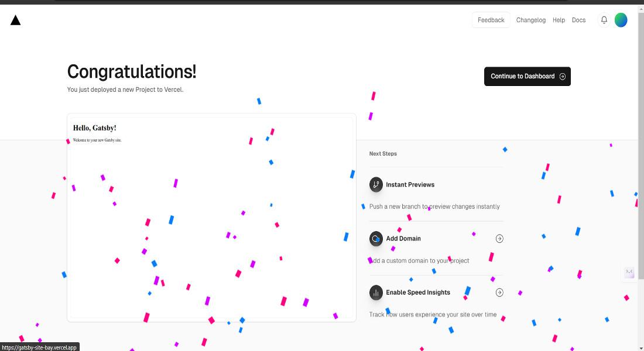Viewport: 644px width, 351px height.
Task: Click the floating widget at right edge
Action: 629,273
